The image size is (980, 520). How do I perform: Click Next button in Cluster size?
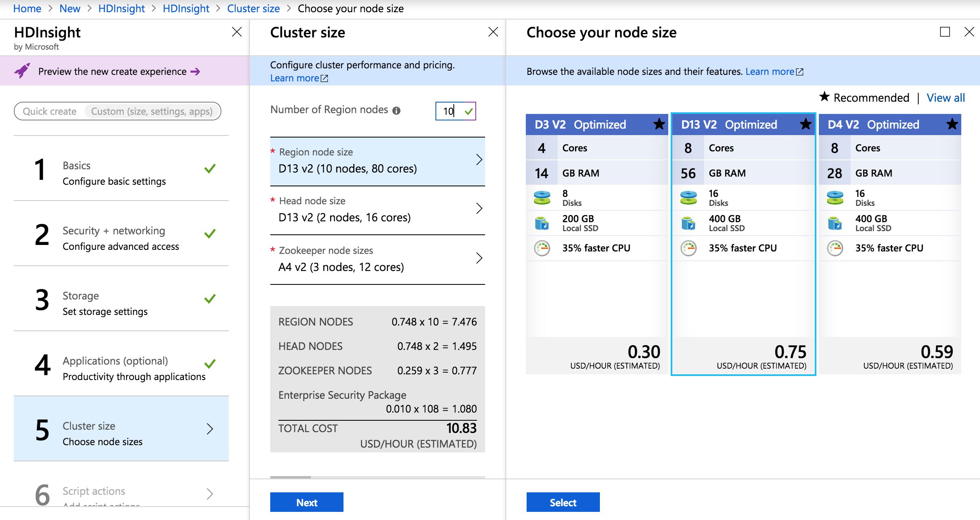pyautogui.click(x=307, y=502)
